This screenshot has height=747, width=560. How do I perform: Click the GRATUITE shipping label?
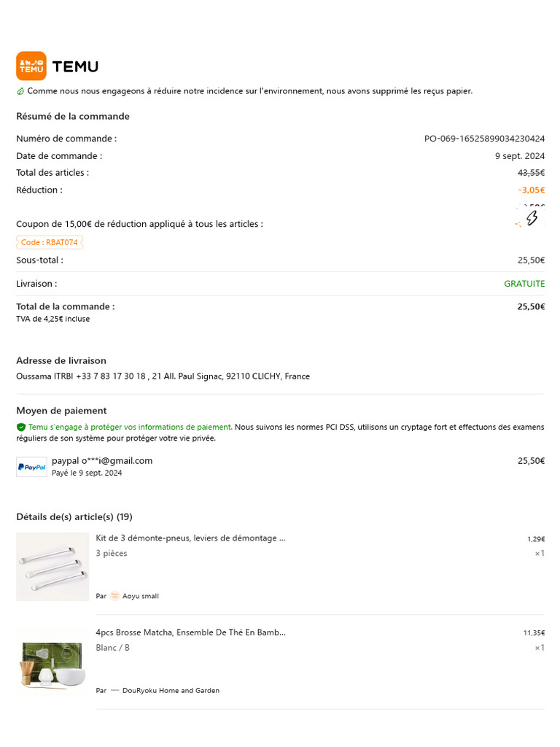point(524,284)
